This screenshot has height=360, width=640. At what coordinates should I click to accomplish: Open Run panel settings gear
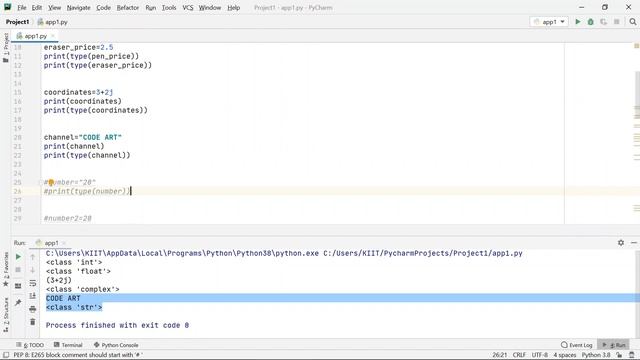pos(621,242)
